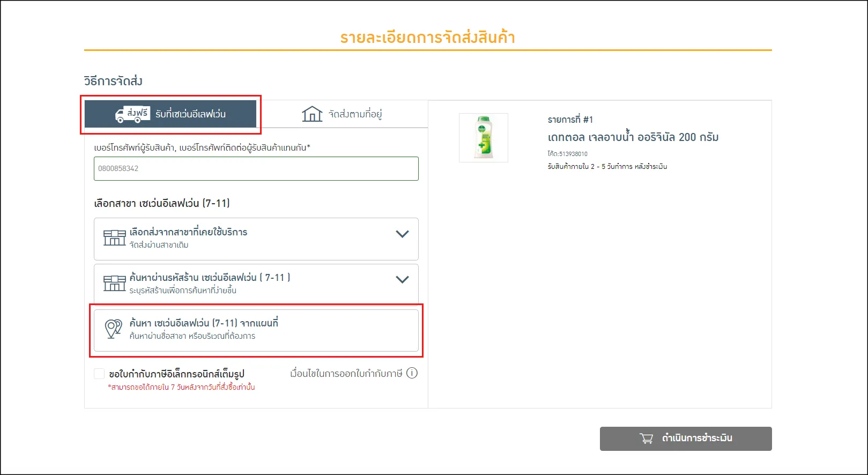Screen dimensions: 868x475
Task: Click the house icon for home delivery
Action: pyautogui.click(x=311, y=114)
